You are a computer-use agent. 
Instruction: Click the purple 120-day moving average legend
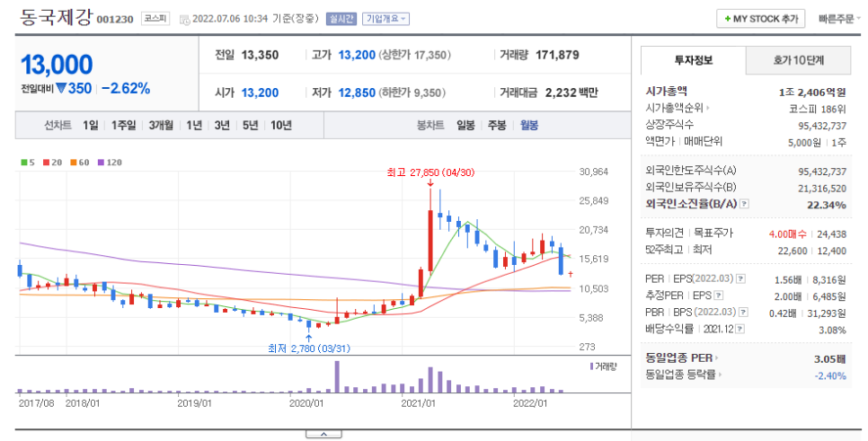110,163
